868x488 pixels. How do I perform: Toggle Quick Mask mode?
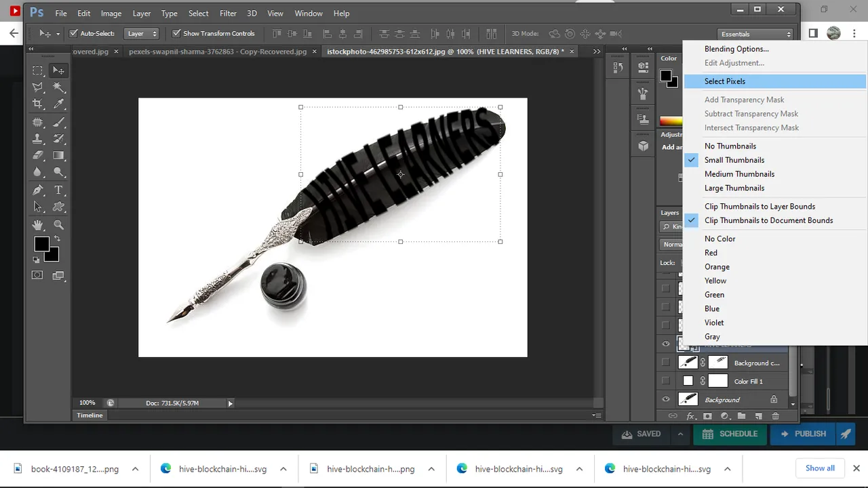coord(37,275)
